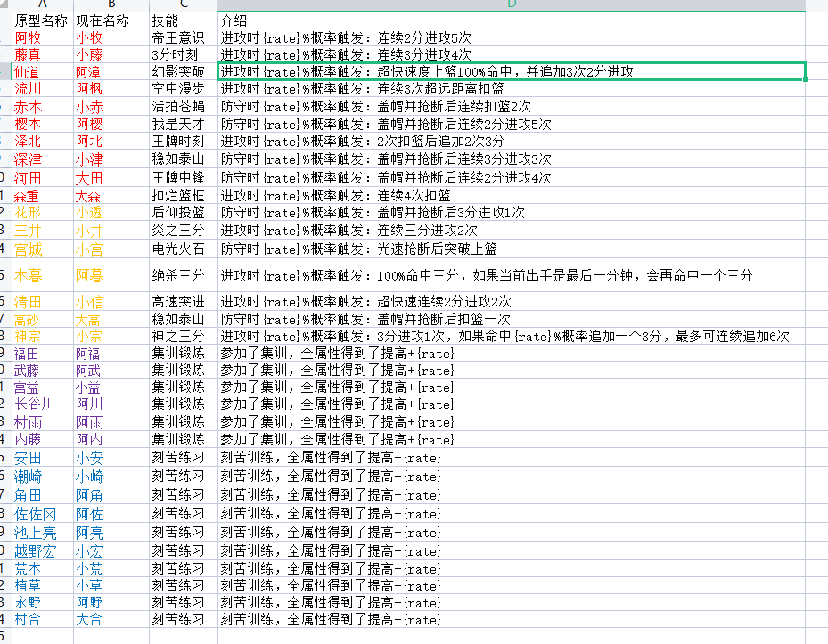
Task: Select column C header
Action: click(x=184, y=4)
